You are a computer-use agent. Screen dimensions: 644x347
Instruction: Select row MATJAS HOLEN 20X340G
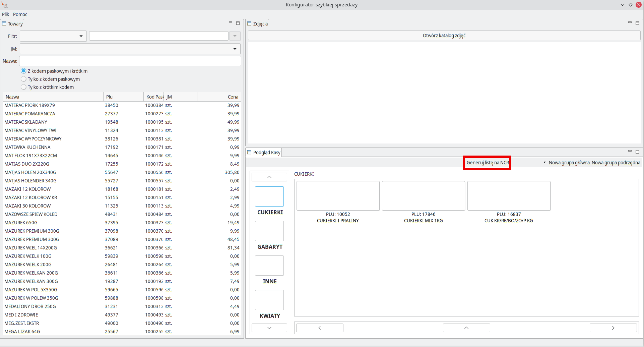tap(122, 172)
